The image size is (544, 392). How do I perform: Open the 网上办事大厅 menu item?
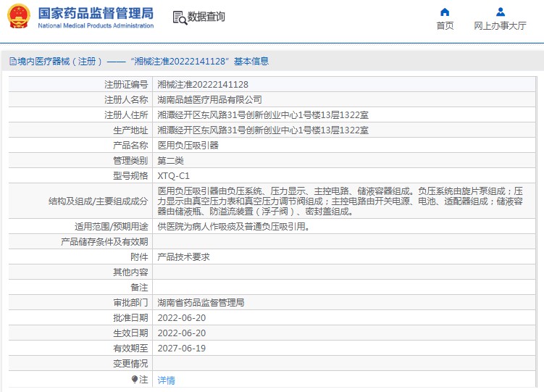[x=500, y=26]
